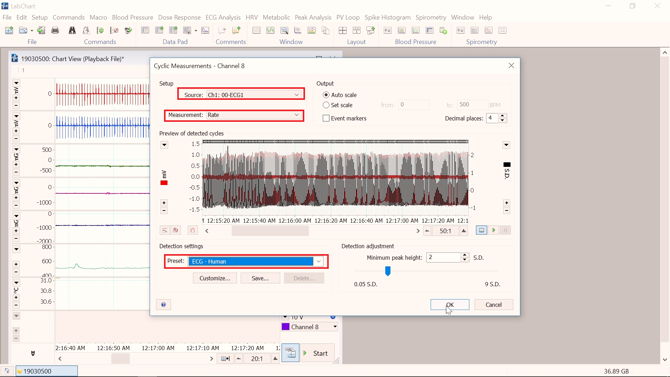The height and width of the screenshot is (377, 670).
Task: Enable the Event markers checkbox
Action: click(326, 118)
